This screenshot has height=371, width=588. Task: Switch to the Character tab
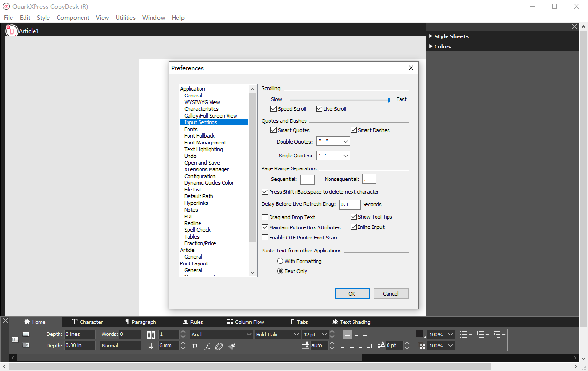87,322
